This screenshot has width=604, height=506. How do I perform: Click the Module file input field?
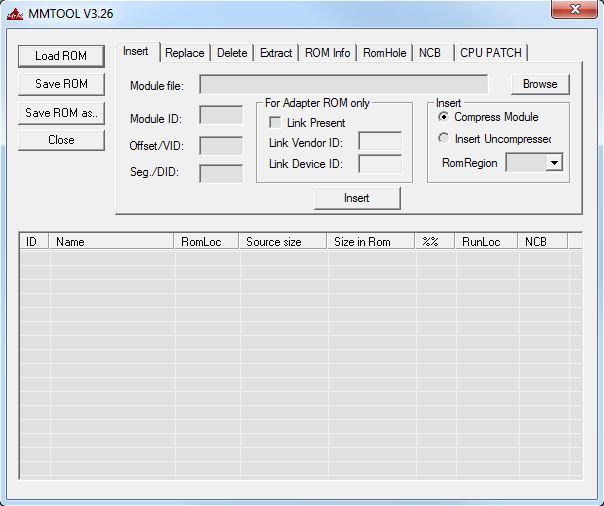coord(343,84)
